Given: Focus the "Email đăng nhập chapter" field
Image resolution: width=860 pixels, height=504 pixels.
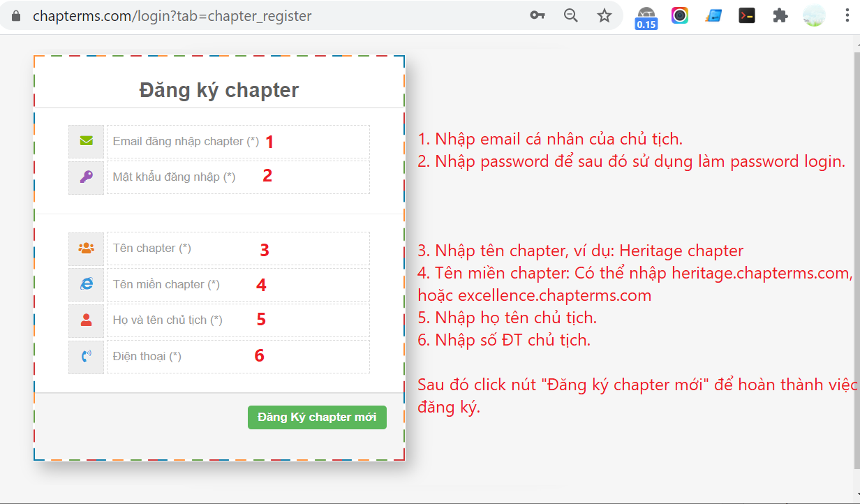Looking at the screenshot, I should pyautogui.click(x=237, y=142).
